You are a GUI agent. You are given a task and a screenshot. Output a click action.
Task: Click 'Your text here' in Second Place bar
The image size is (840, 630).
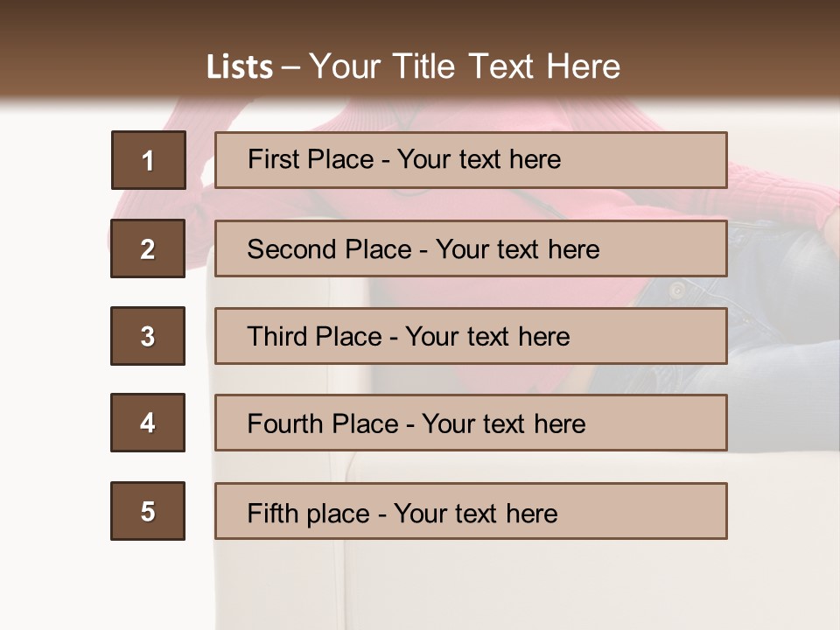point(517,249)
